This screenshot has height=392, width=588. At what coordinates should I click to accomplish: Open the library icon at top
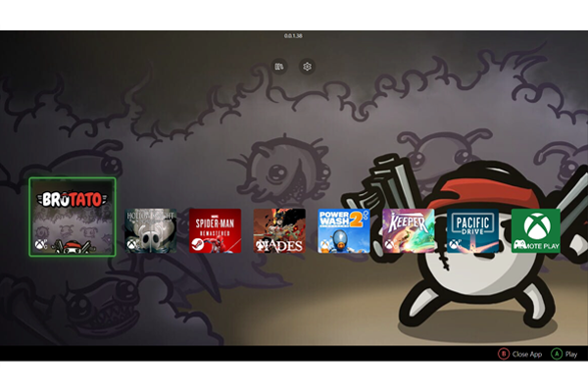point(279,67)
